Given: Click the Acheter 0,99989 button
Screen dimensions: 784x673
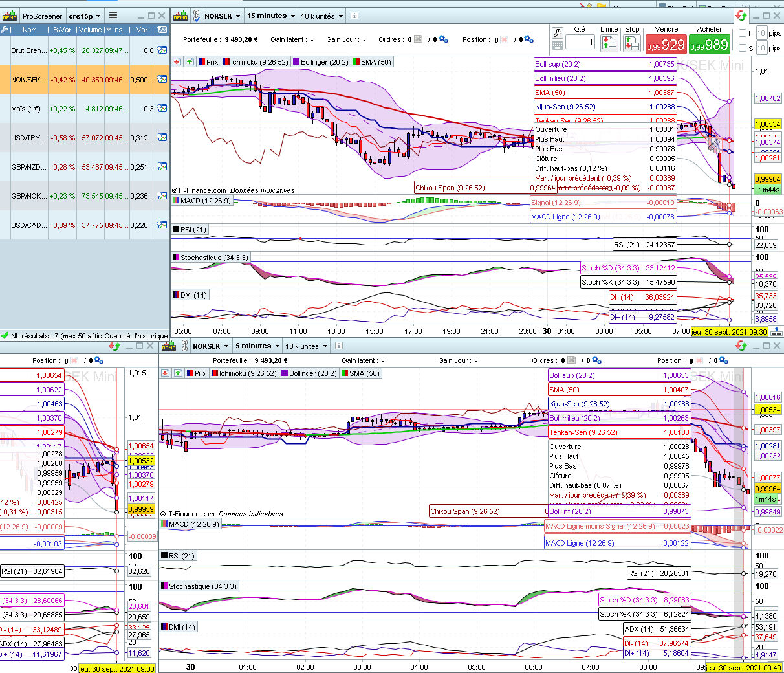Looking at the screenshot, I should click(x=709, y=45).
